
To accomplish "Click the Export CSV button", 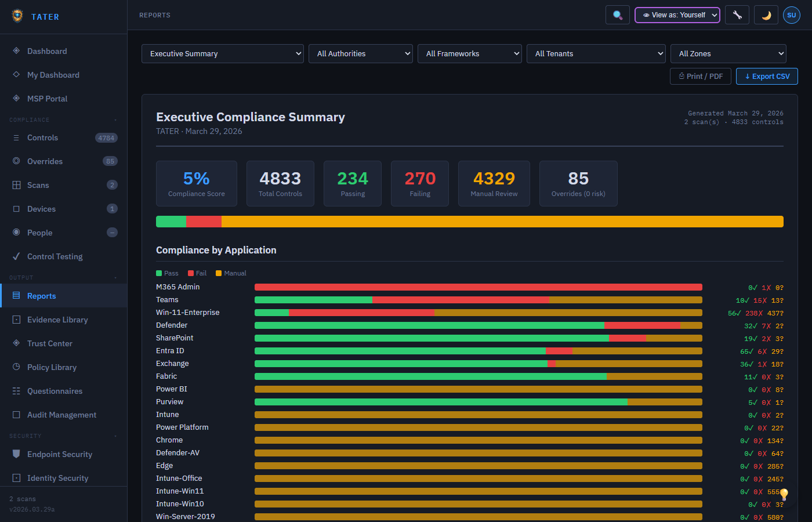I will [767, 77].
